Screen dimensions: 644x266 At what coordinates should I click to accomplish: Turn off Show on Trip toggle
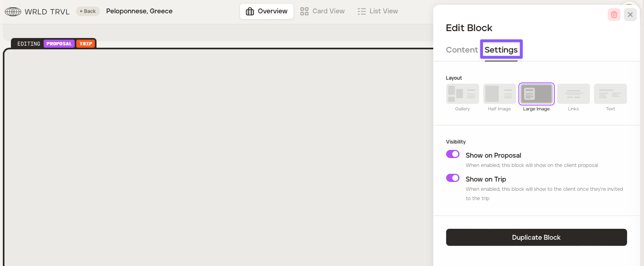pyautogui.click(x=453, y=178)
